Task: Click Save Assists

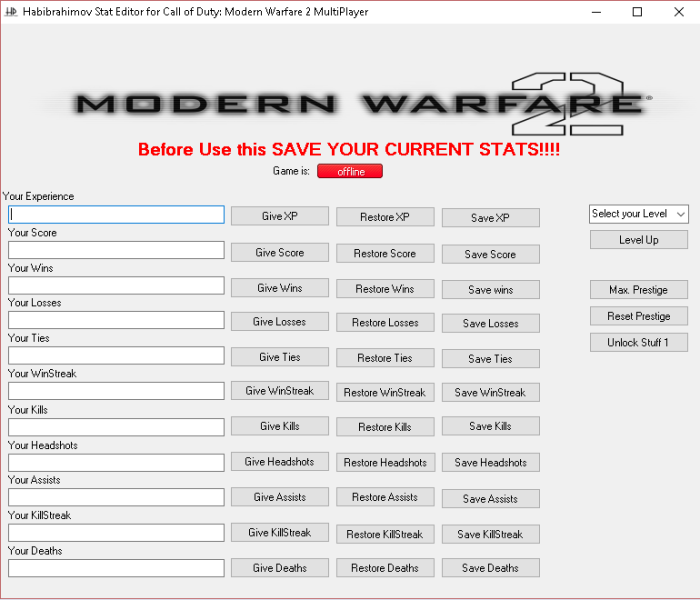Action: pyautogui.click(x=491, y=499)
